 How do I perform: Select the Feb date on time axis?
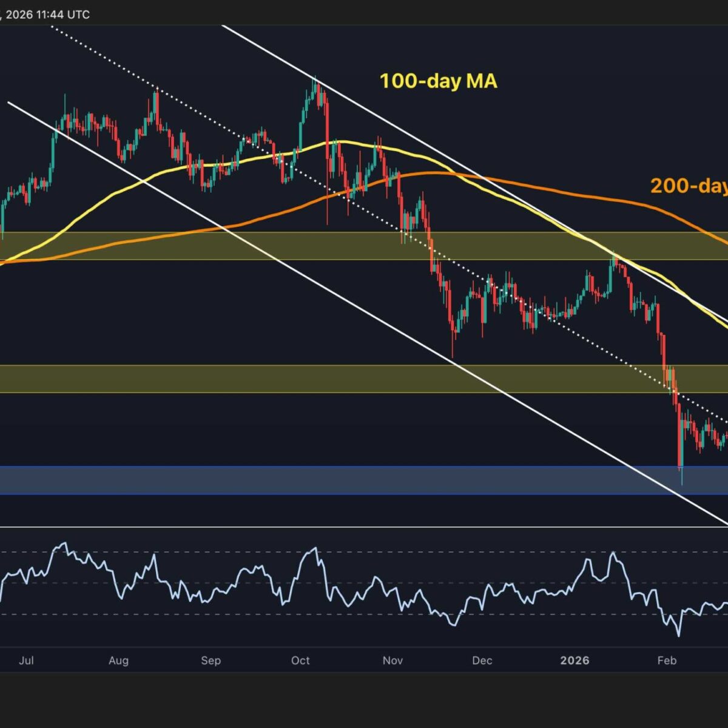(x=667, y=660)
